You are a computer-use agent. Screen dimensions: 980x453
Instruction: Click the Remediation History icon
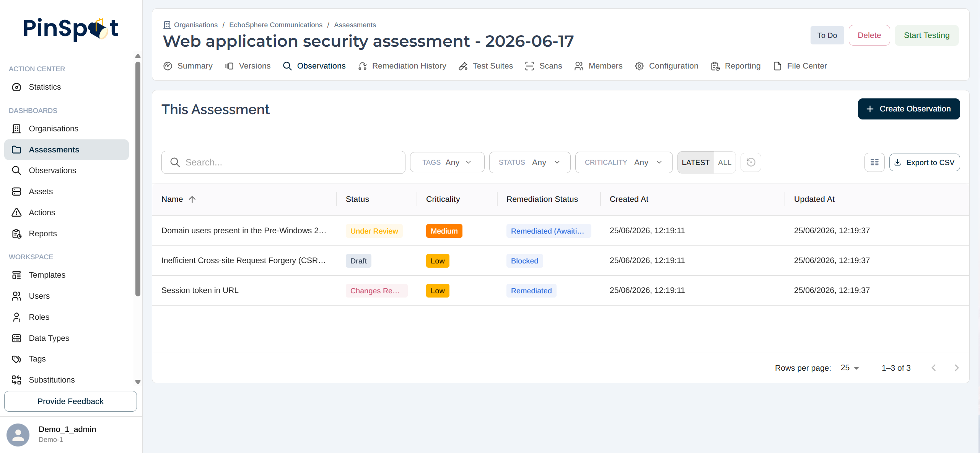(x=362, y=66)
